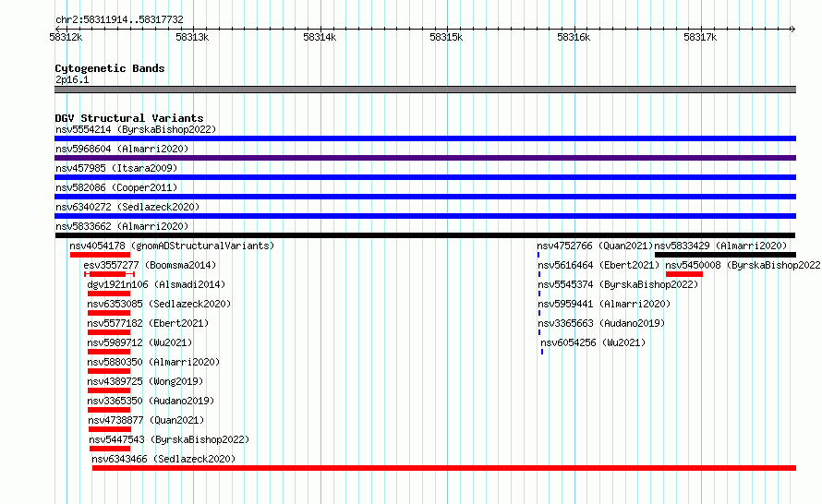
Task: Click the DGV Structural Variants track title
Action: tap(129, 118)
